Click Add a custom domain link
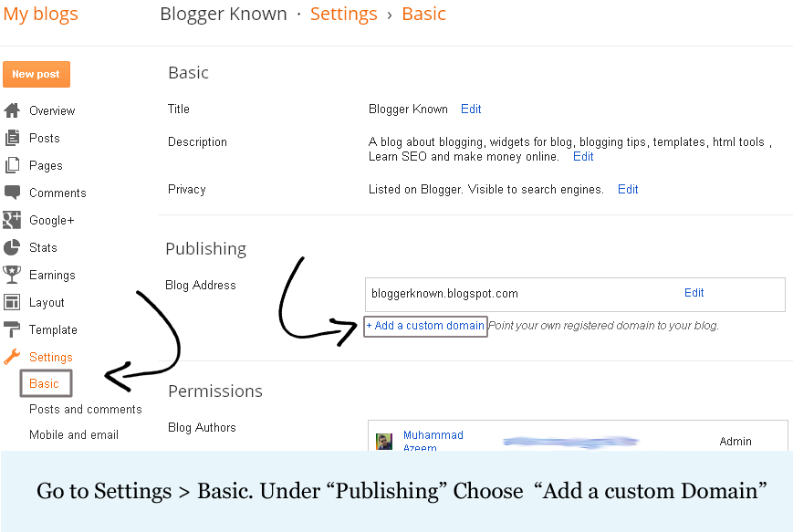Image resolution: width=793 pixels, height=532 pixels. coord(425,326)
